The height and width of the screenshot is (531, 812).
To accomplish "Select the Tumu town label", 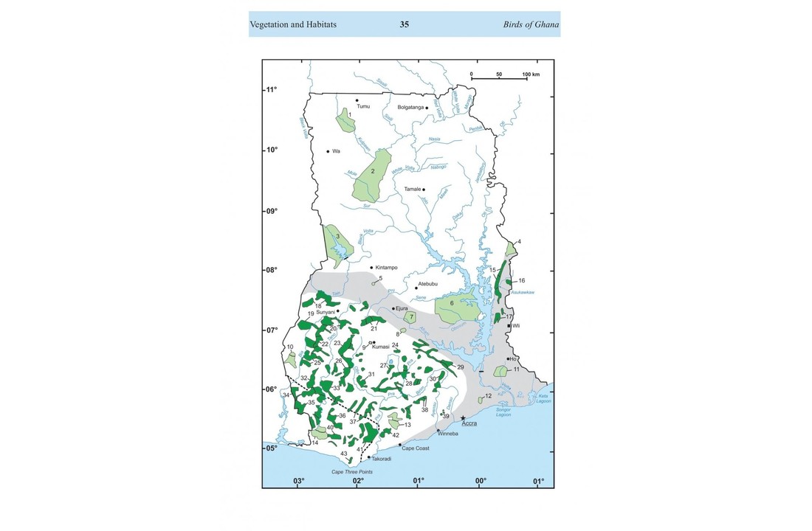I will [x=363, y=106].
